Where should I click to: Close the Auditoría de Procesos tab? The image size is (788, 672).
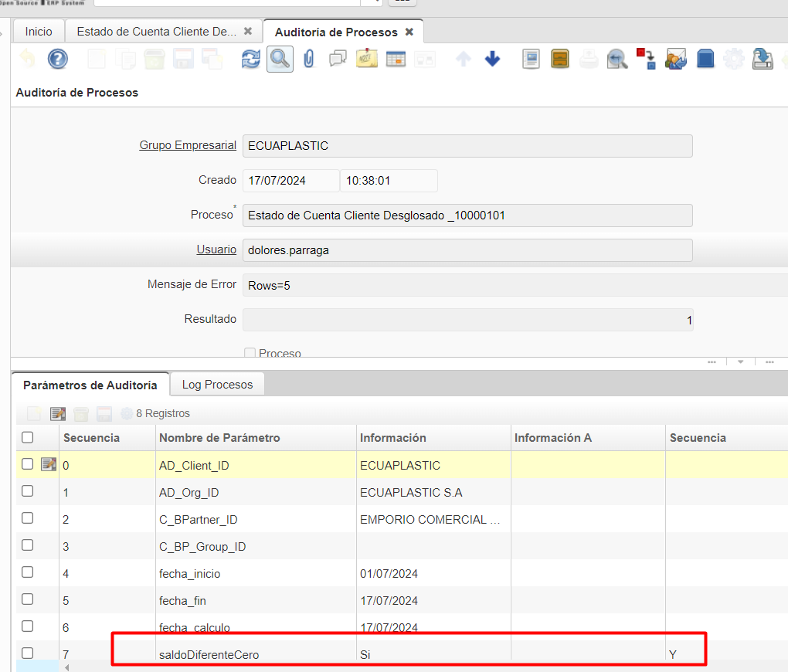tap(409, 32)
